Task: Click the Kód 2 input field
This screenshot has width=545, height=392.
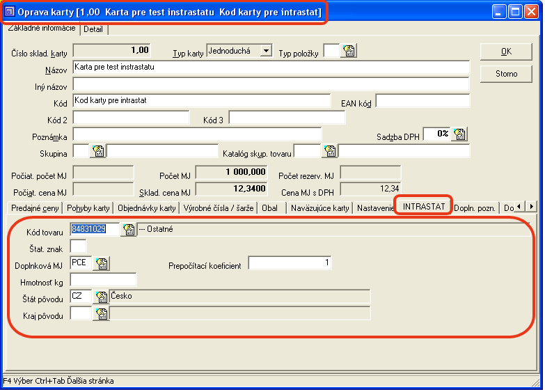Action: tap(131, 118)
